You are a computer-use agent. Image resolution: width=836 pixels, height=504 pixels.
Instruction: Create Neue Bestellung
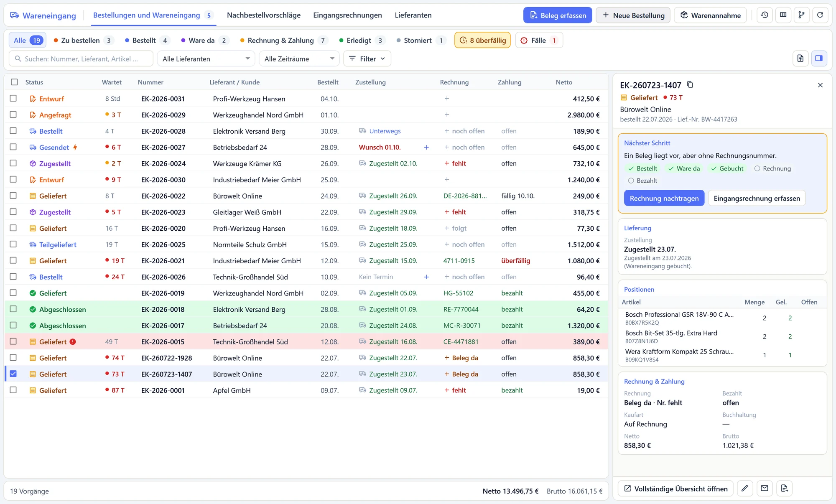(x=633, y=15)
